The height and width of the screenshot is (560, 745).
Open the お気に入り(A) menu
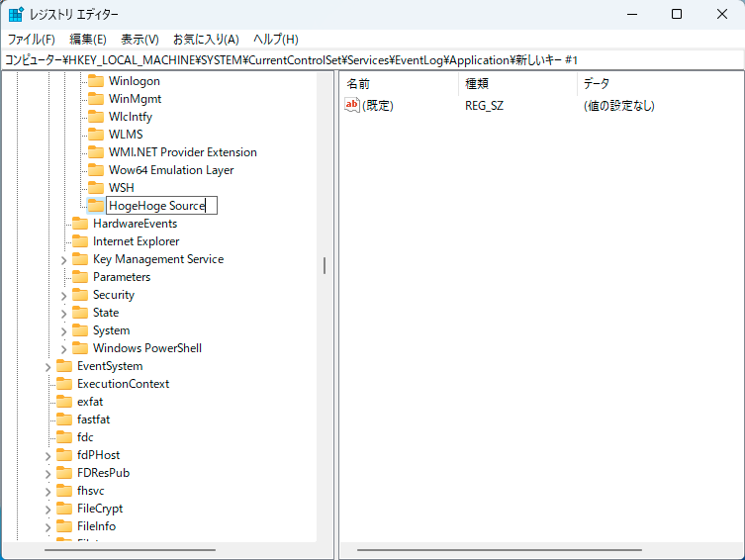point(206,40)
